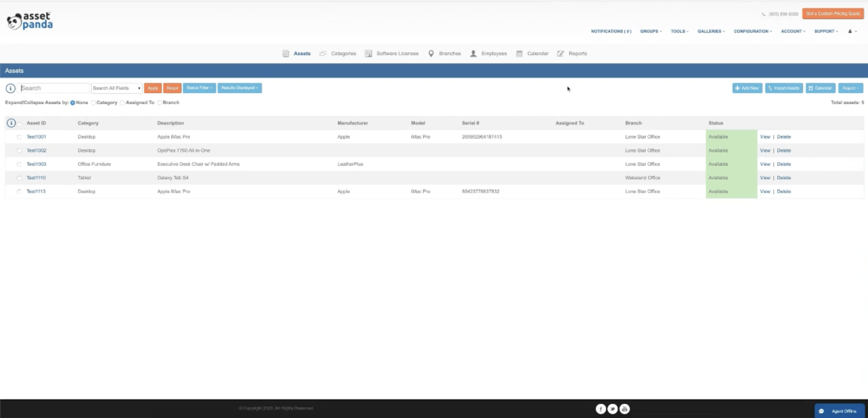Image resolution: width=868 pixels, height=418 pixels.
Task: Expand the Results Displayed dropdown
Action: [239, 88]
